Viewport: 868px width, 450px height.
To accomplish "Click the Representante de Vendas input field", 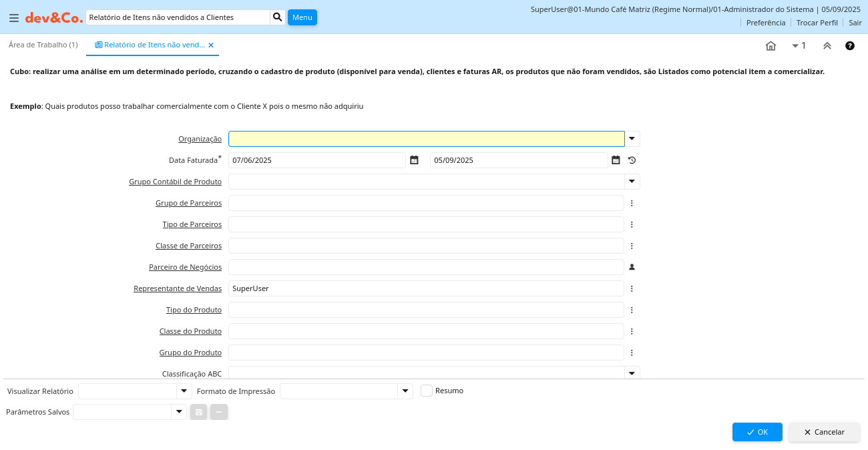I will click(x=425, y=288).
